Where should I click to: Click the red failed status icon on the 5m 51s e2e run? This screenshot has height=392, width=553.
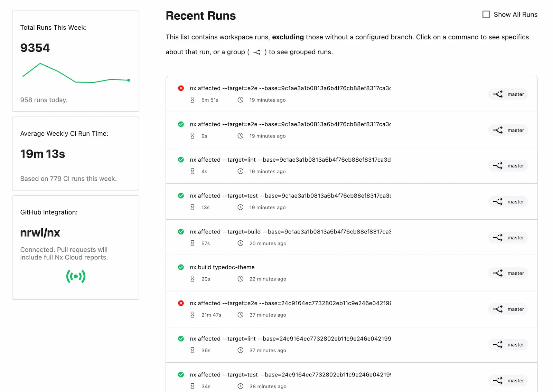181,88
